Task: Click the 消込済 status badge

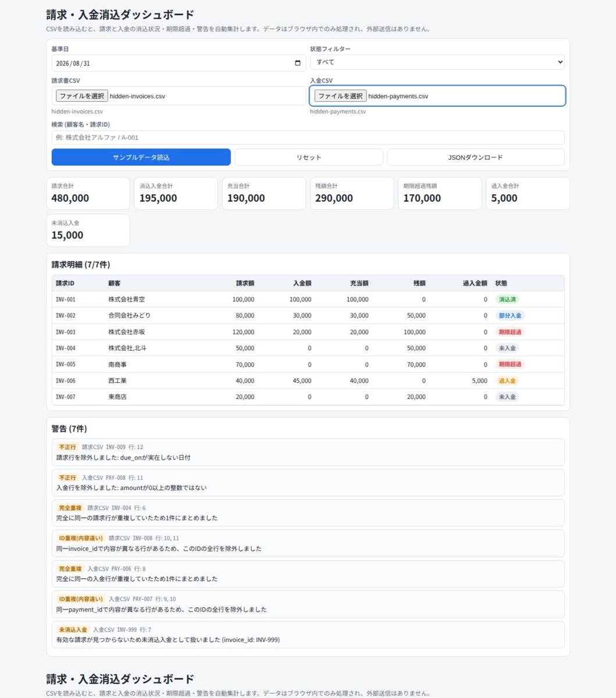Action: click(x=507, y=300)
